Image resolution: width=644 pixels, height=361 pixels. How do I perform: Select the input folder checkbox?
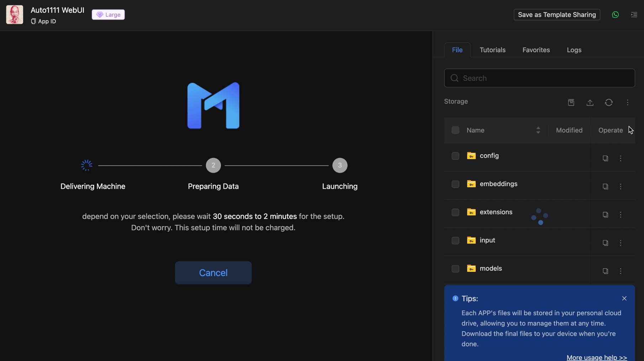click(455, 241)
